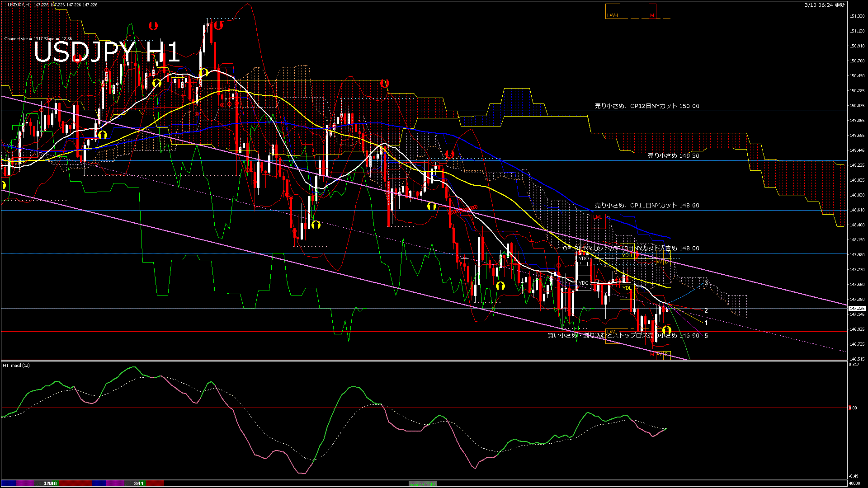Image resolution: width=868 pixels, height=488 pixels.
Task: Click the yellow up-arrow beside the 146.90 label
Action: point(667,331)
